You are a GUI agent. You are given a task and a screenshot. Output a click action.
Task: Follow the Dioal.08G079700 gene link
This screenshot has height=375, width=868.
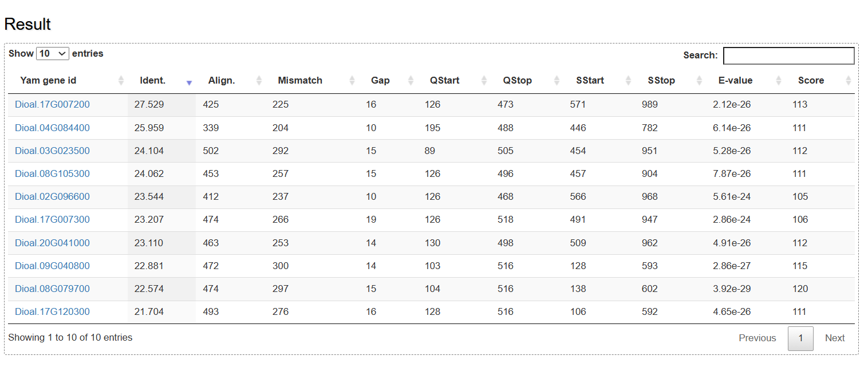click(52, 289)
